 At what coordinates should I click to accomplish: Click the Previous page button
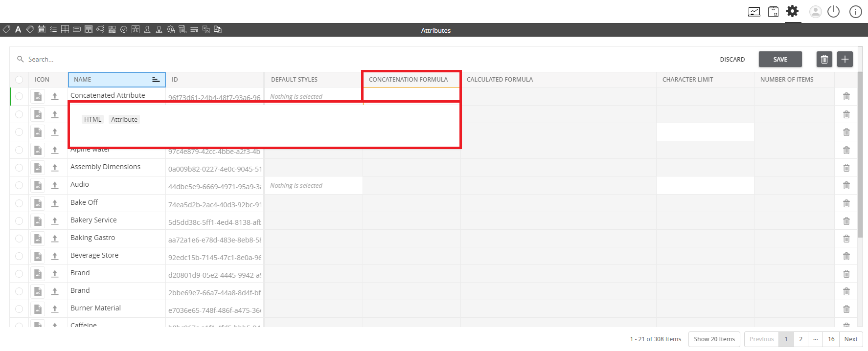coord(761,339)
